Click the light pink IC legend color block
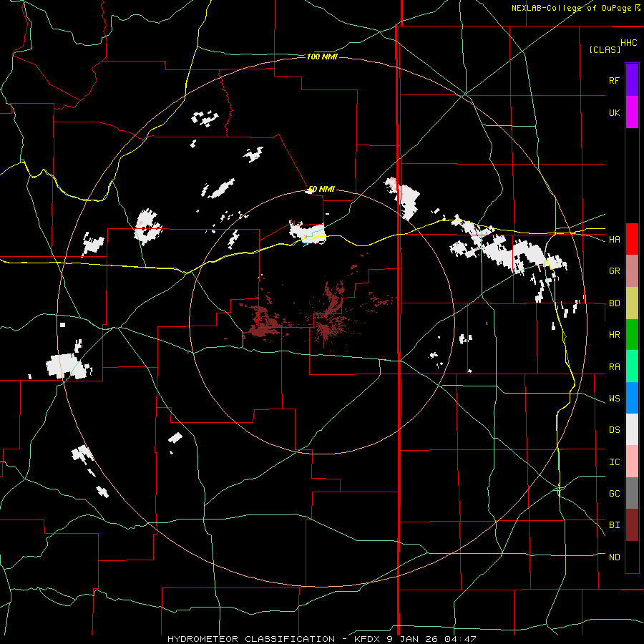 coord(632,462)
